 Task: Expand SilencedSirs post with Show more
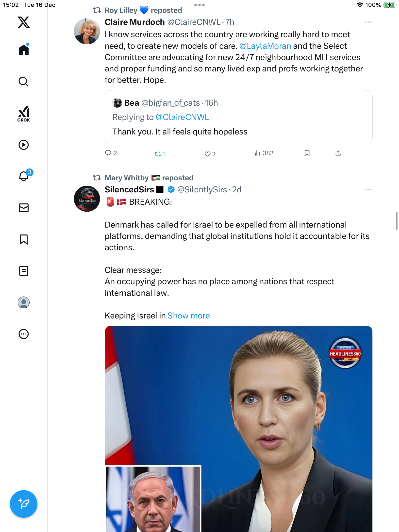pos(189,316)
